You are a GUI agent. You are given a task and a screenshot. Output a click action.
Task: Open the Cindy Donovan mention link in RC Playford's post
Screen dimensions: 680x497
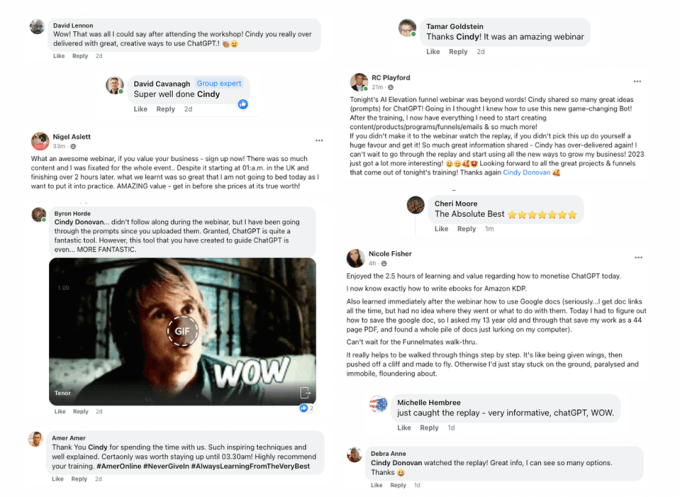click(526, 173)
